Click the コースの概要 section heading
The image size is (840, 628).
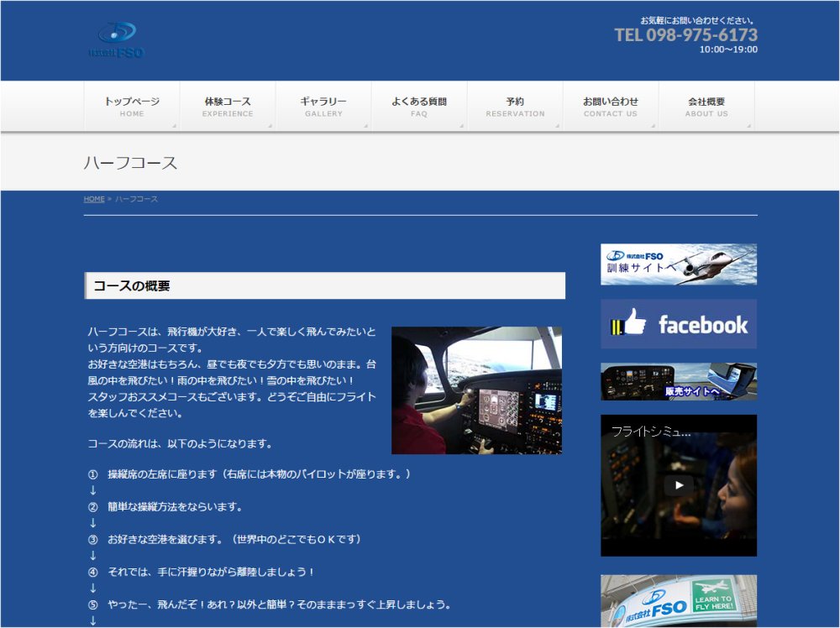click(132, 286)
